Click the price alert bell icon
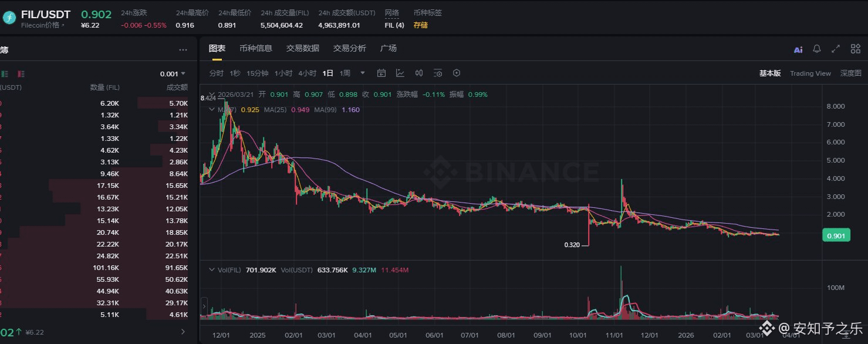The width and height of the screenshot is (868, 344). coord(816,49)
